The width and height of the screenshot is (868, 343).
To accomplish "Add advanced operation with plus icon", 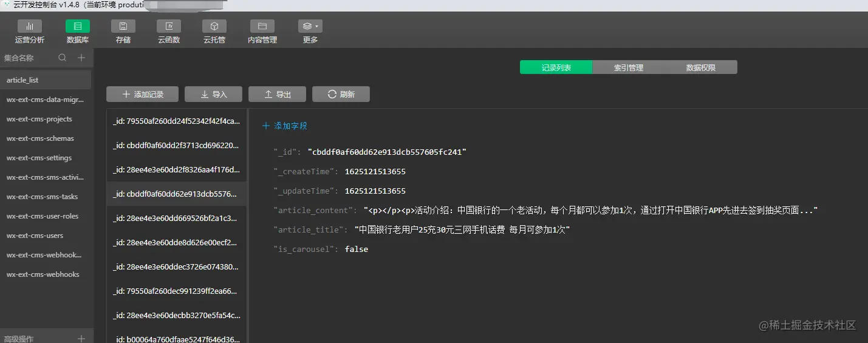I will [x=81, y=338].
